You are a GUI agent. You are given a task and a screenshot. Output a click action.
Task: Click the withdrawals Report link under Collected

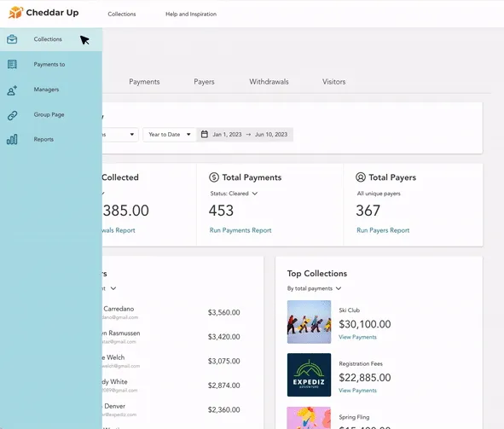click(119, 230)
